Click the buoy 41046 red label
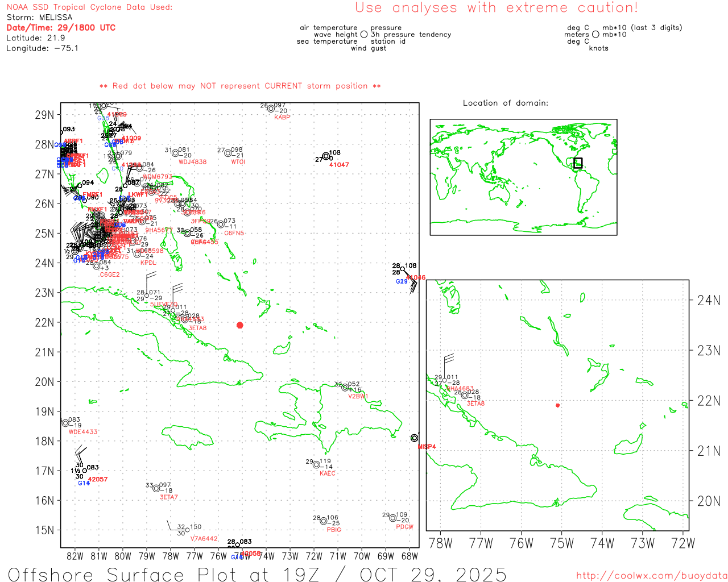This screenshot has height=582, width=728. pos(416,278)
